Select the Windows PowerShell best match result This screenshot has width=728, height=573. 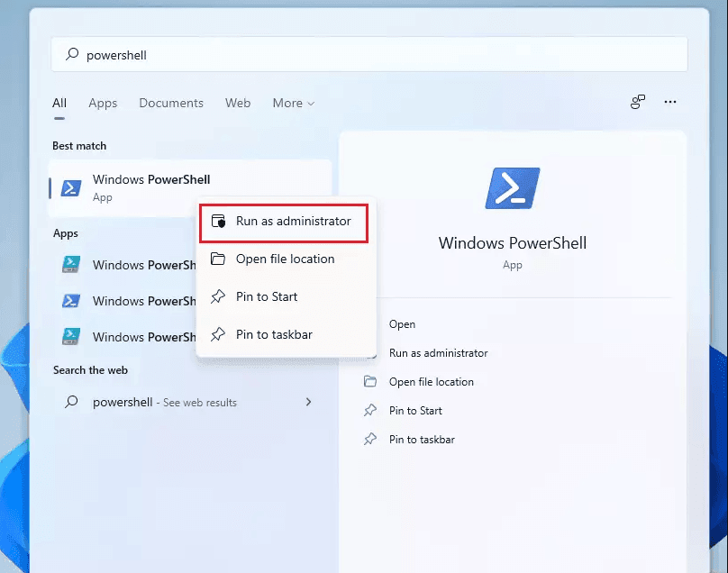[x=190, y=188]
